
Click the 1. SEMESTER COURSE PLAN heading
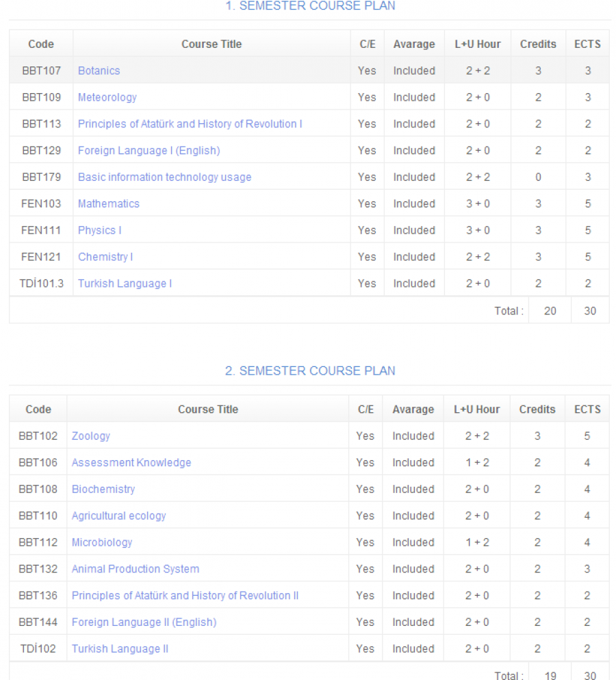click(x=310, y=6)
